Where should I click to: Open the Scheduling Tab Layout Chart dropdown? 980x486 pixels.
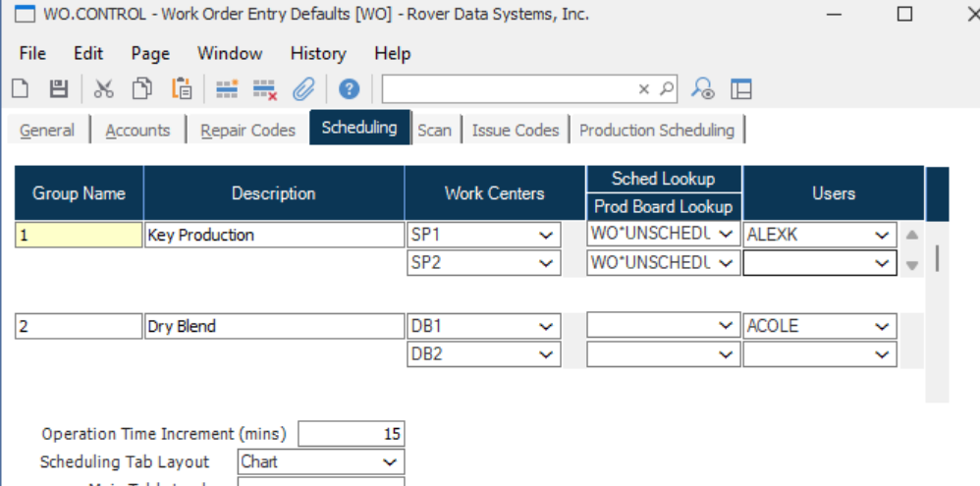[390, 462]
